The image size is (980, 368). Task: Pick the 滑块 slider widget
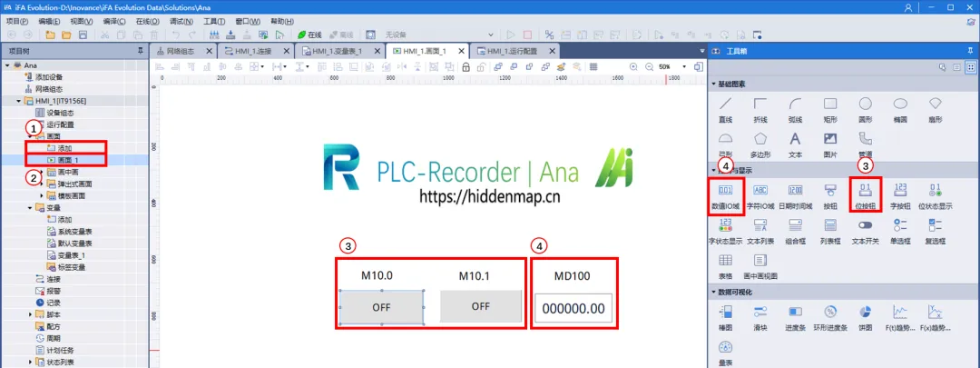click(x=760, y=317)
